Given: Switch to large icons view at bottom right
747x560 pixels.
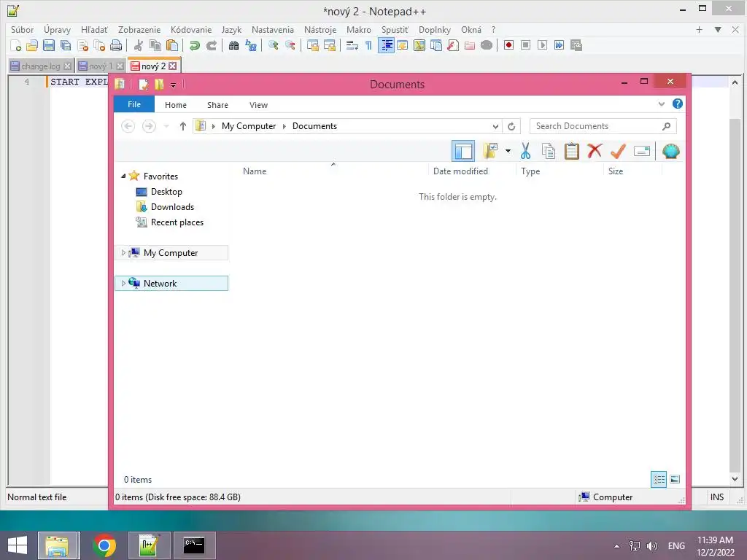Looking at the screenshot, I should pyautogui.click(x=675, y=479).
